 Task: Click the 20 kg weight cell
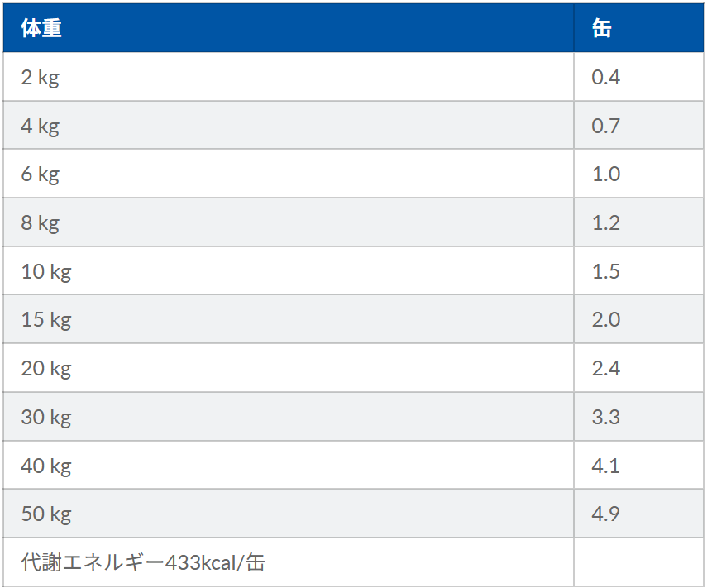tap(46, 369)
